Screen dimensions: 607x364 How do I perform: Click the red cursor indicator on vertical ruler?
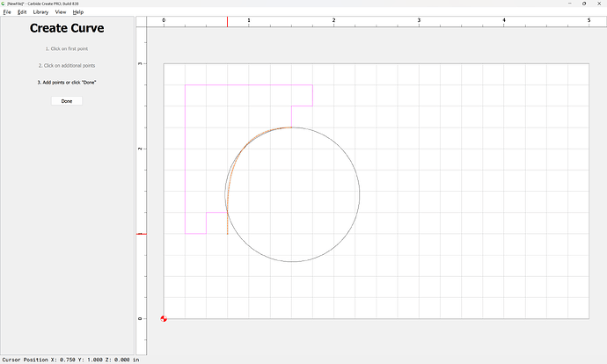pos(141,234)
